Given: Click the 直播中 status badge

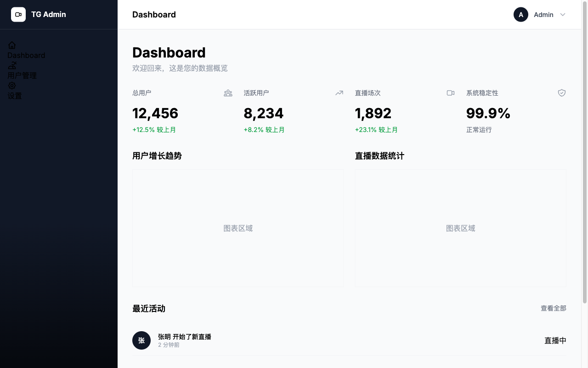Looking at the screenshot, I should [555, 340].
